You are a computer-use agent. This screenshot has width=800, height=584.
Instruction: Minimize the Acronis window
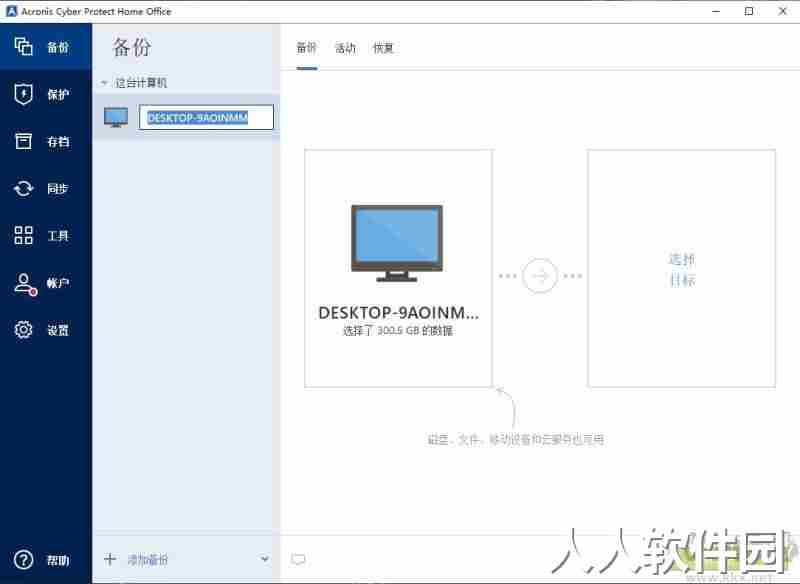[716, 11]
